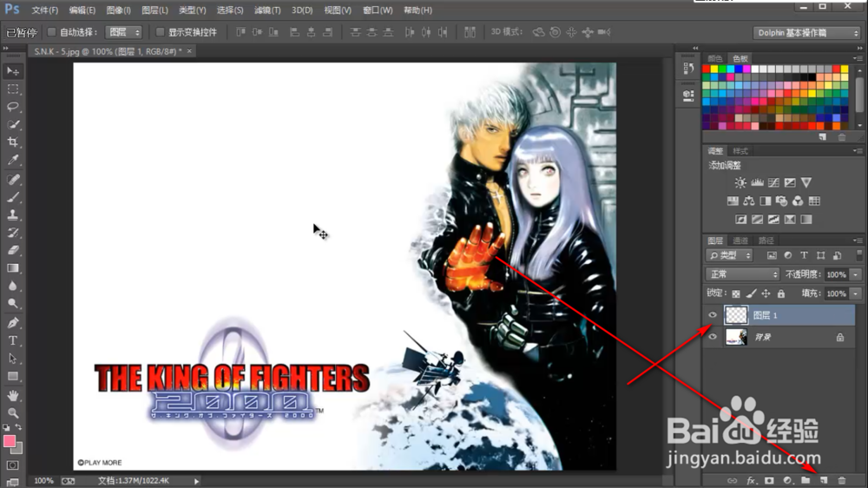This screenshot has width=868, height=488.
Task: Click the pink foreground color swatch
Action: 10,441
